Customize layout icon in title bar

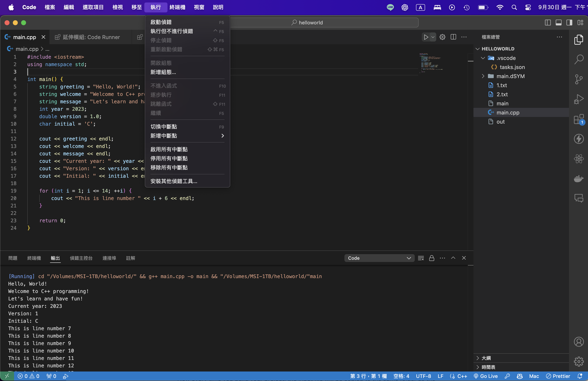(580, 23)
